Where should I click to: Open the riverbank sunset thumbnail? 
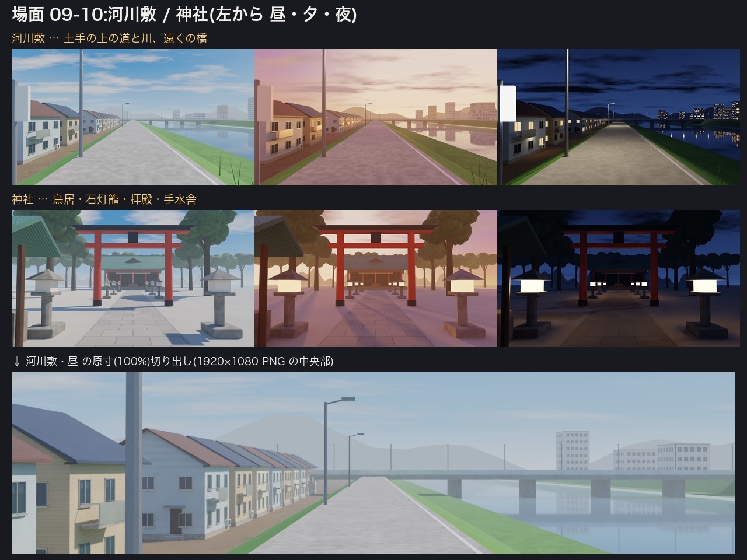[376, 117]
